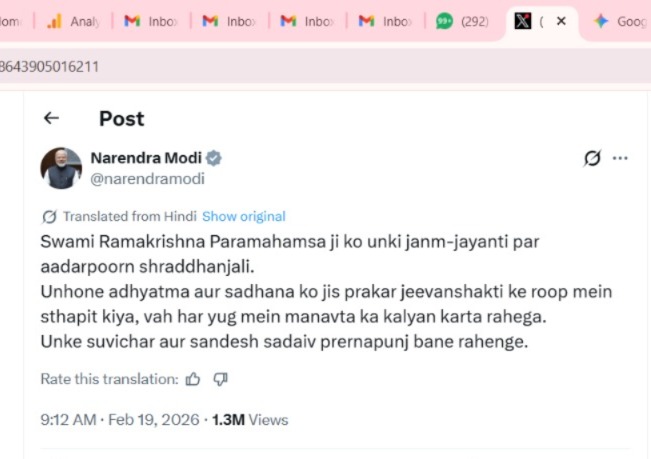The width and height of the screenshot is (651, 459).
Task: Click the back arrow beside Post
Action: [51, 118]
